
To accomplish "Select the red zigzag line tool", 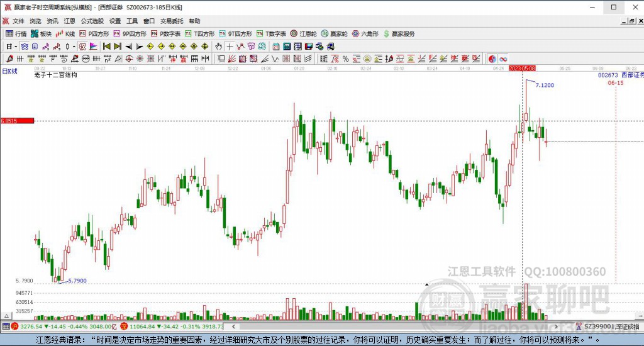I will (x=240, y=47).
